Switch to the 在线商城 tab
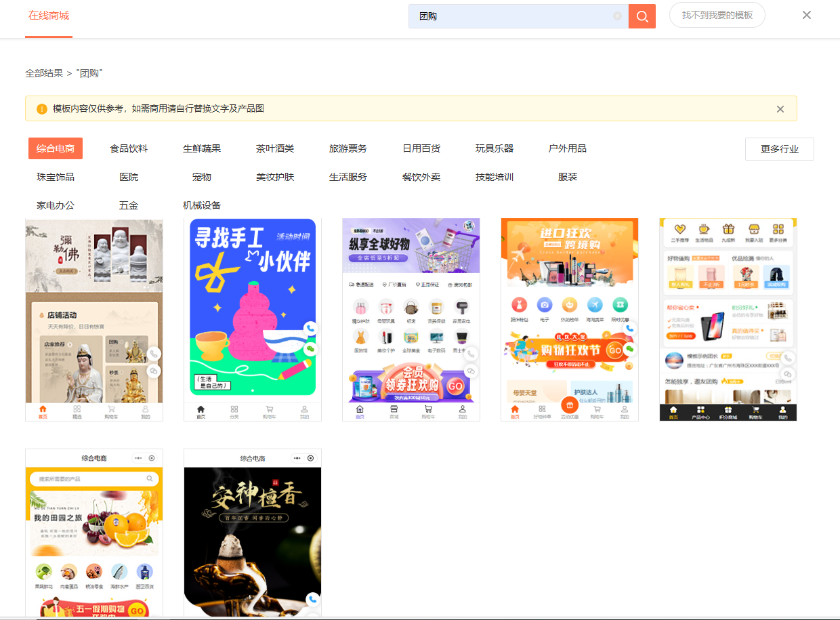 pyautogui.click(x=49, y=16)
